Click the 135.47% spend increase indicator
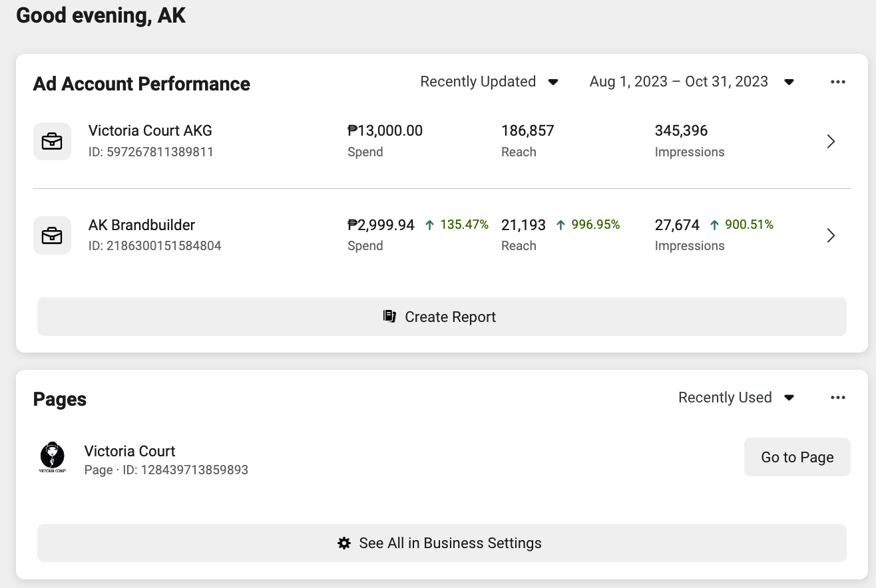This screenshot has width=876, height=588. (x=457, y=225)
